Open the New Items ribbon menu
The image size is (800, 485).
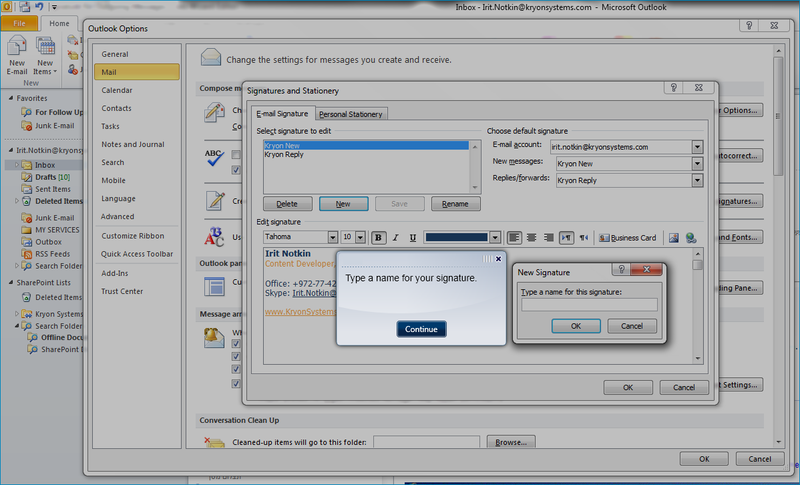(x=45, y=55)
